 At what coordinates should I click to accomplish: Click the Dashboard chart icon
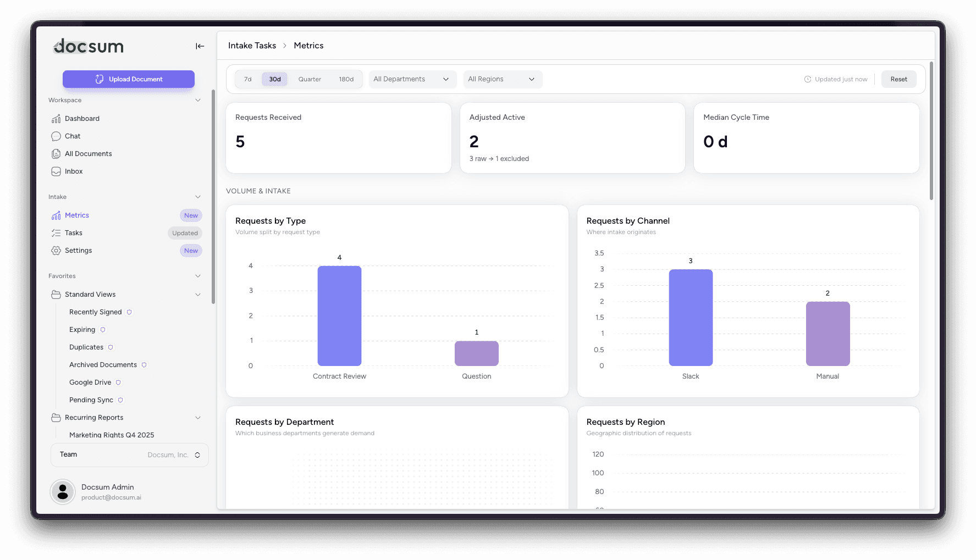[x=56, y=119]
